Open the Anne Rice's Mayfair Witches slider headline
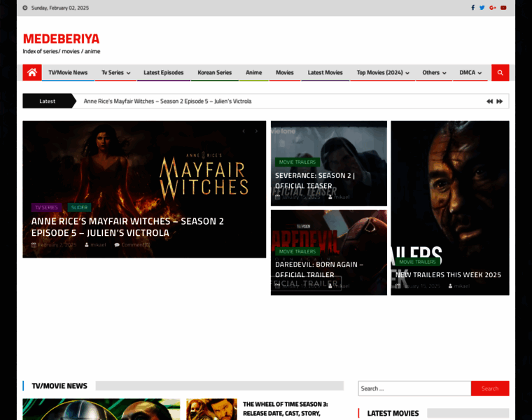Screen dimensions: 532x420 127,227
